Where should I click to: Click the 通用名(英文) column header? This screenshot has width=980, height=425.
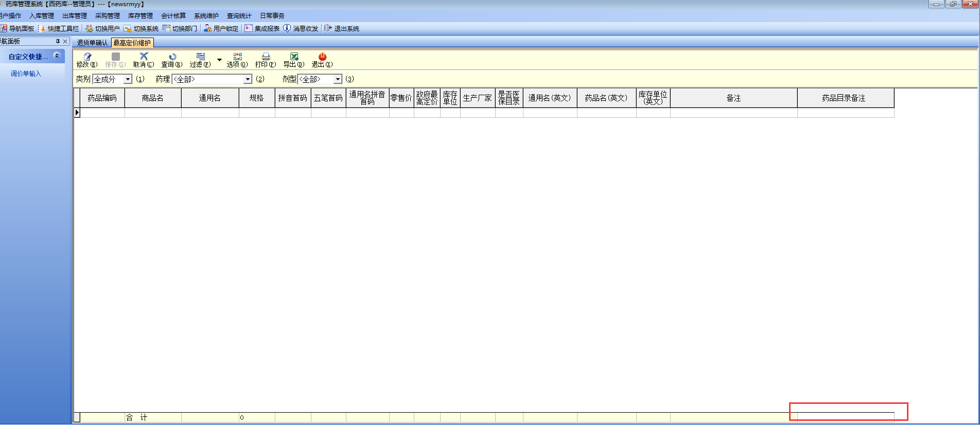point(550,98)
